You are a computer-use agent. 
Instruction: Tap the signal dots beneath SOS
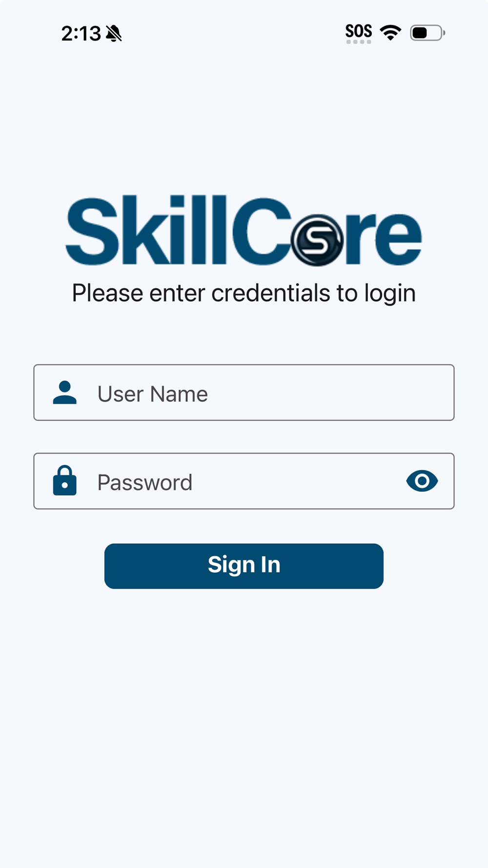pos(359,42)
